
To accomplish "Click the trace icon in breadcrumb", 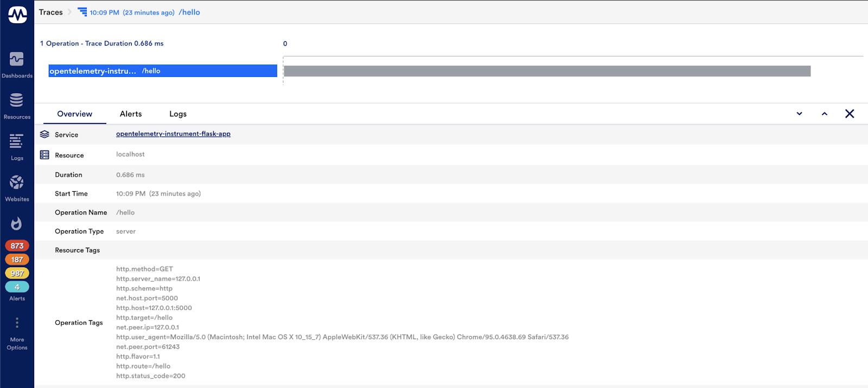I will click(x=82, y=12).
